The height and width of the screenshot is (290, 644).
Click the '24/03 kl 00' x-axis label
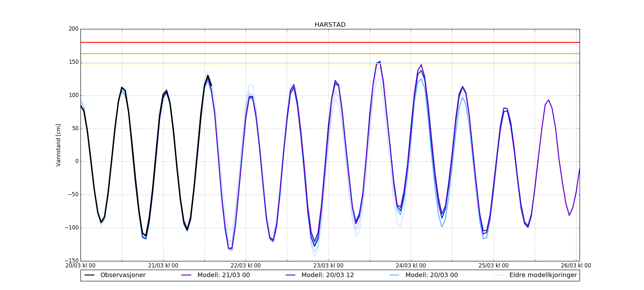tap(411, 266)
